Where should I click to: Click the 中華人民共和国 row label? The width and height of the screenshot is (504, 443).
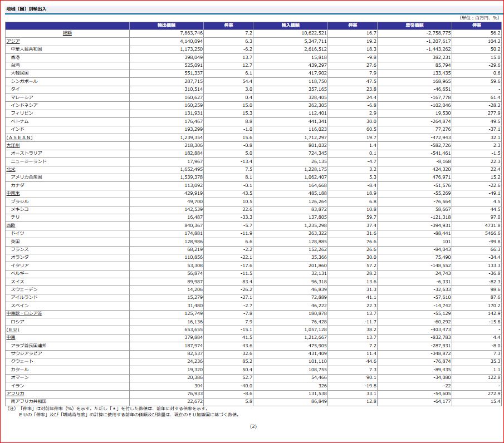(27, 49)
